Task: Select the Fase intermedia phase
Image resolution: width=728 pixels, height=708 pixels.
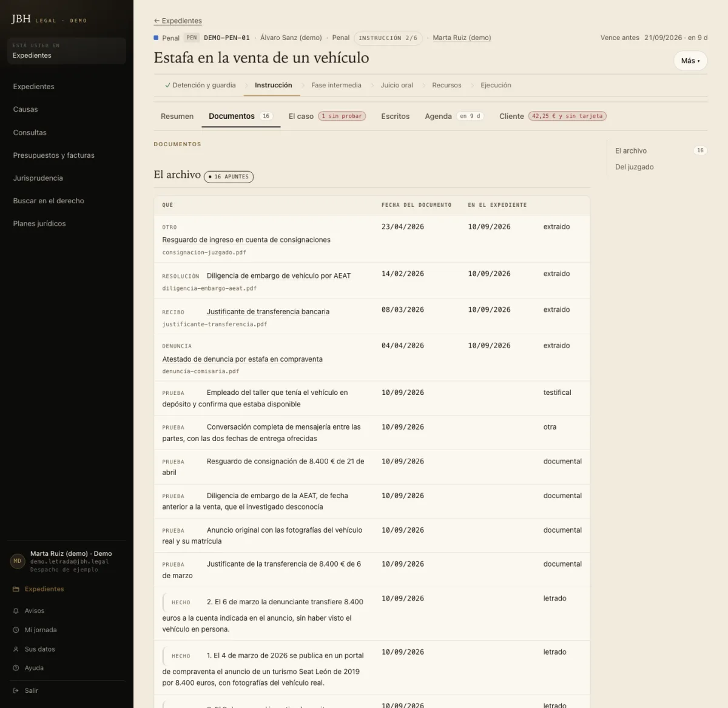Action: [336, 86]
